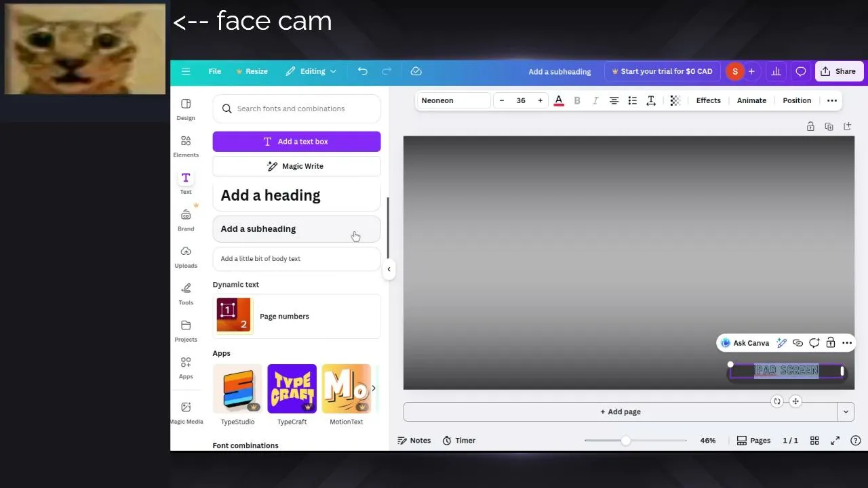Viewport: 868px width, 488px height.
Task: Insert Page numbers dynamic text
Action: click(296, 317)
